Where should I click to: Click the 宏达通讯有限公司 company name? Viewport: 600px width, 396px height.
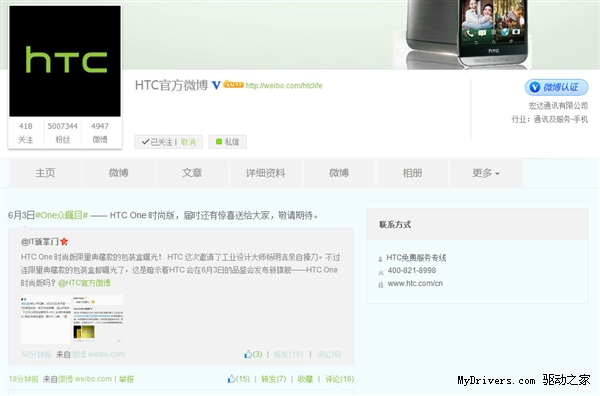558,105
